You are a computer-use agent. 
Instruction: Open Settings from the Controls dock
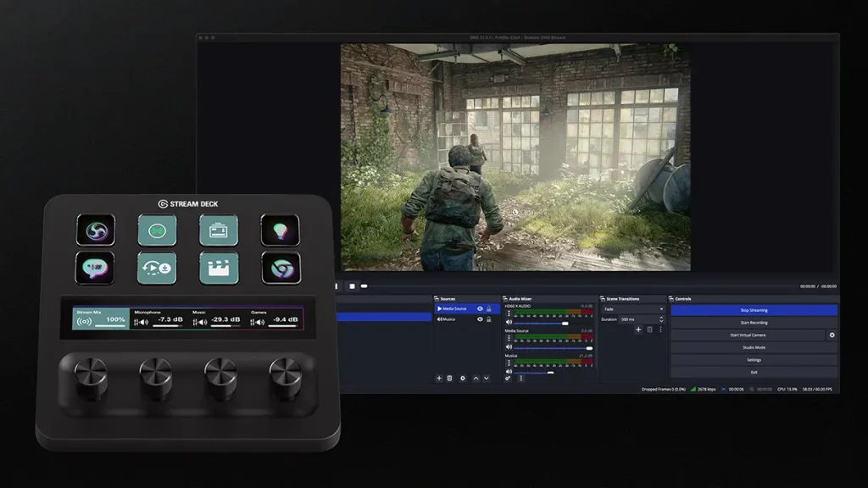tap(754, 359)
